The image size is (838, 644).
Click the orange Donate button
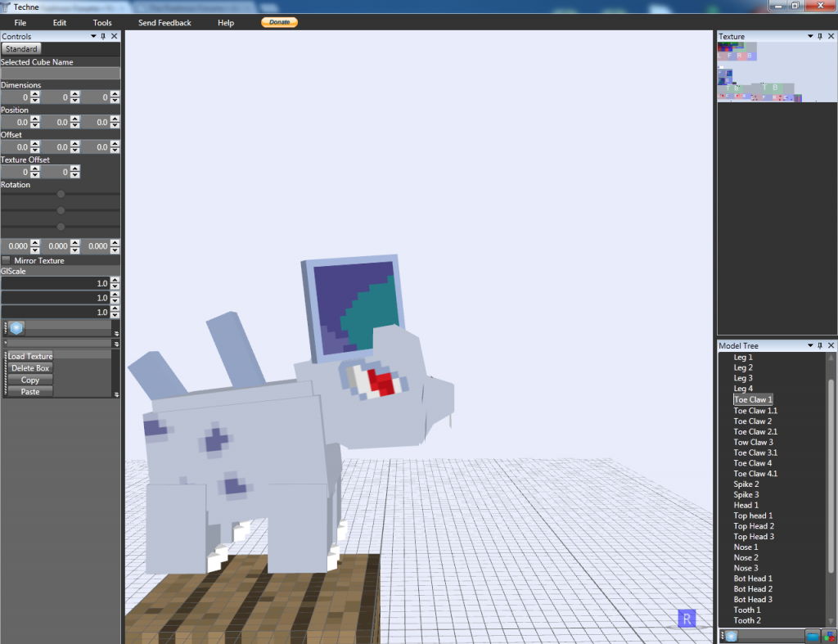pyautogui.click(x=279, y=22)
